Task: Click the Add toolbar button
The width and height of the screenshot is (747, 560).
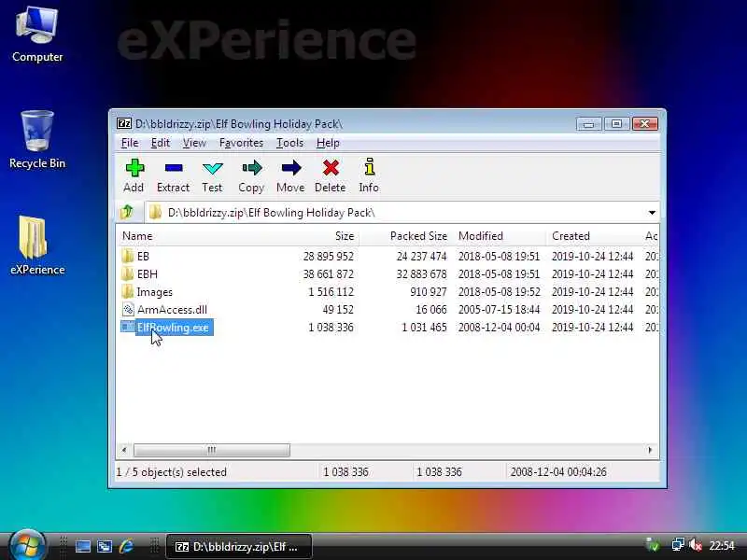Action: [x=134, y=175]
